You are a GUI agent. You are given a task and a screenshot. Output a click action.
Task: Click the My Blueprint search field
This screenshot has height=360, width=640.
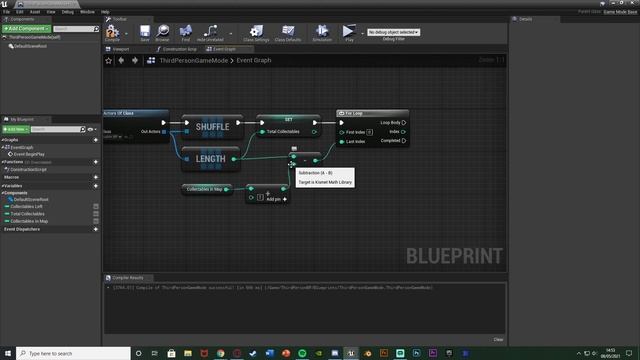(56, 129)
